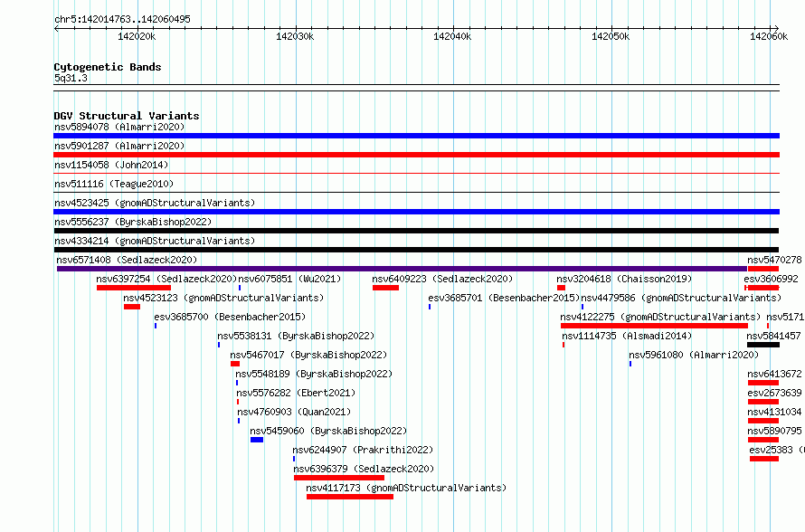Click the black nsv4334214 gnomAD variant bar
Image resolution: width=805 pixels, height=532 pixels.
416,250
